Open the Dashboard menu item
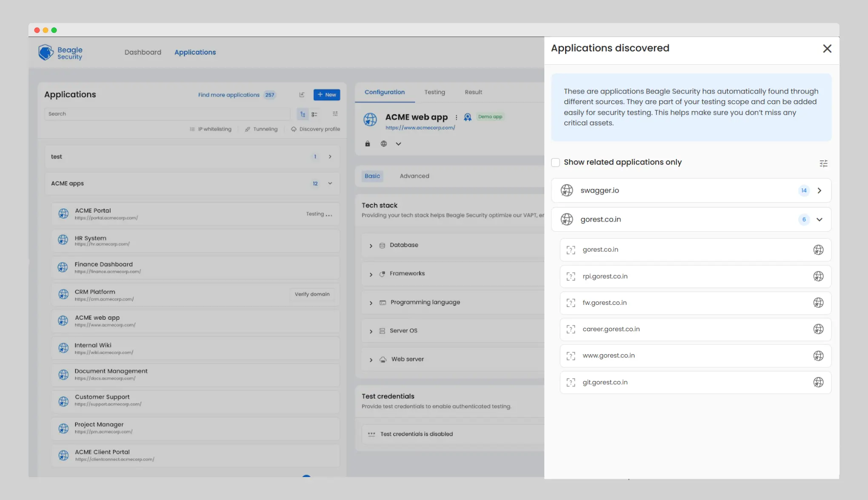Viewport: 868px width, 500px height. [x=143, y=52]
